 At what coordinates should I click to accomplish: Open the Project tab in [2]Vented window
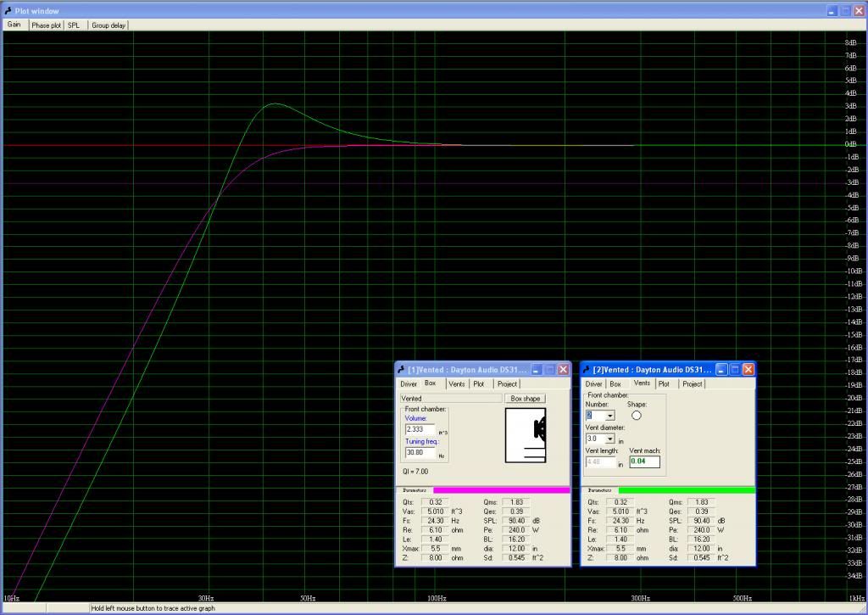[x=692, y=384]
